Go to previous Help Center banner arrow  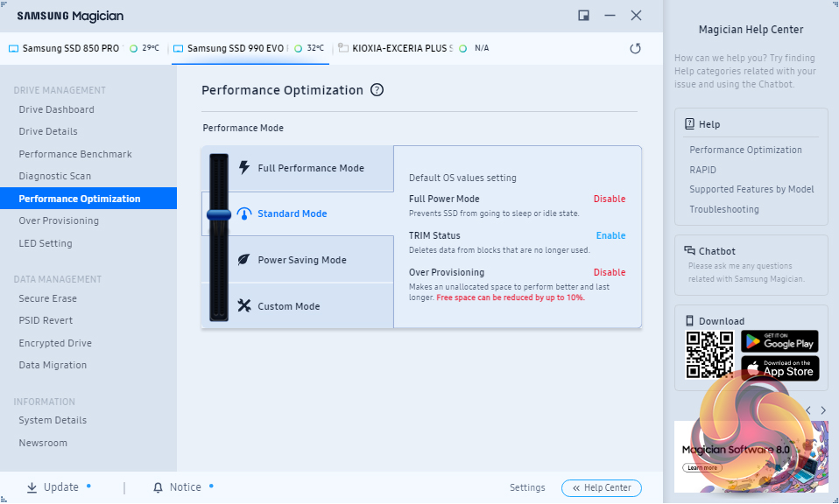807,410
